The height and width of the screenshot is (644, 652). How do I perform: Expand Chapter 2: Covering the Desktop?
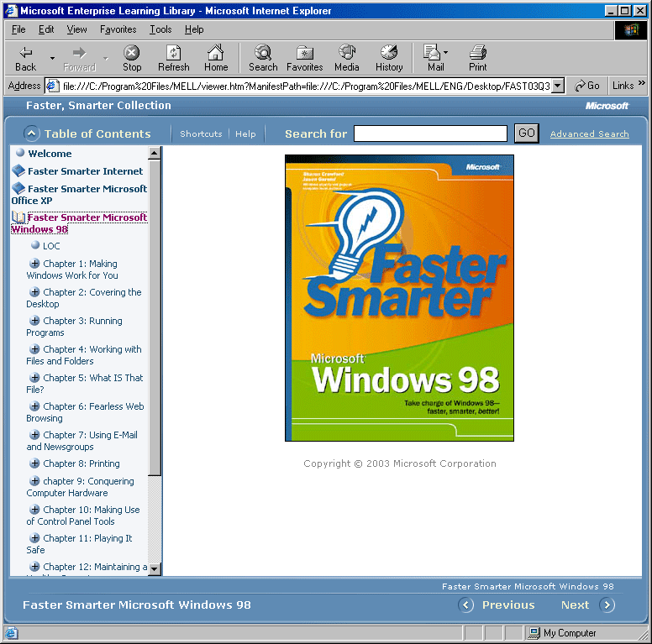click(35, 291)
